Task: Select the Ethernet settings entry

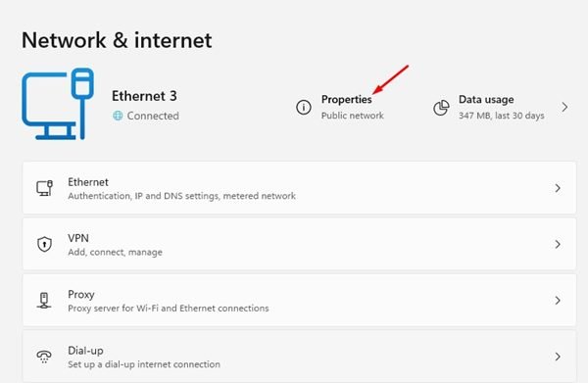Action: pyautogui.click(x=299, y=188)
